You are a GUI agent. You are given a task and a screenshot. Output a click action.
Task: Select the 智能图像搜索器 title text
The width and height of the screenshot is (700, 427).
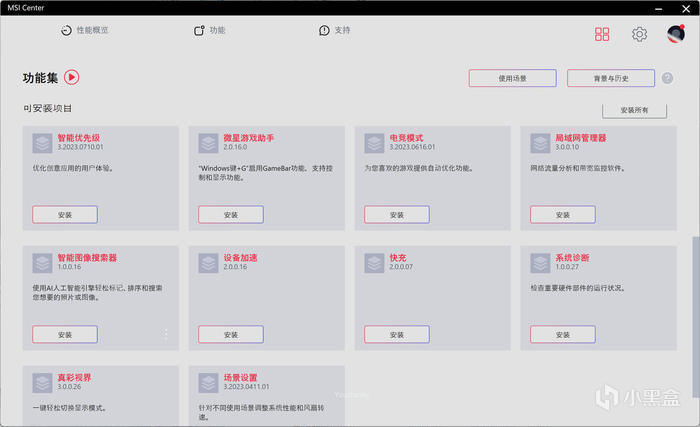tap(87, 258)
